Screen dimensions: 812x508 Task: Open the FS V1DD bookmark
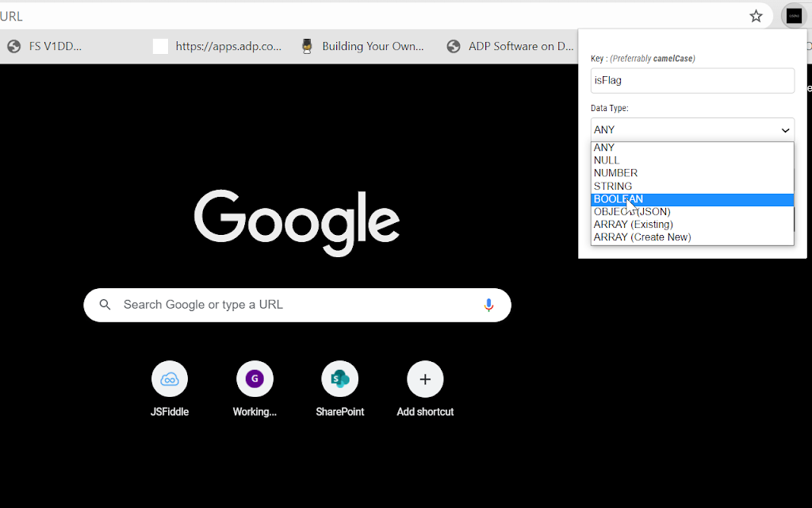[44, 46]
